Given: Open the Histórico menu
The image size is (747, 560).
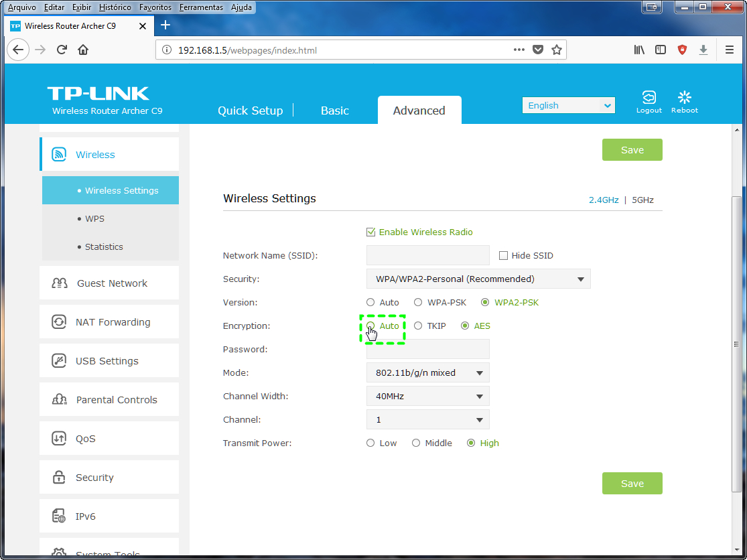Looking at the screenshot, I should point(115,7).
